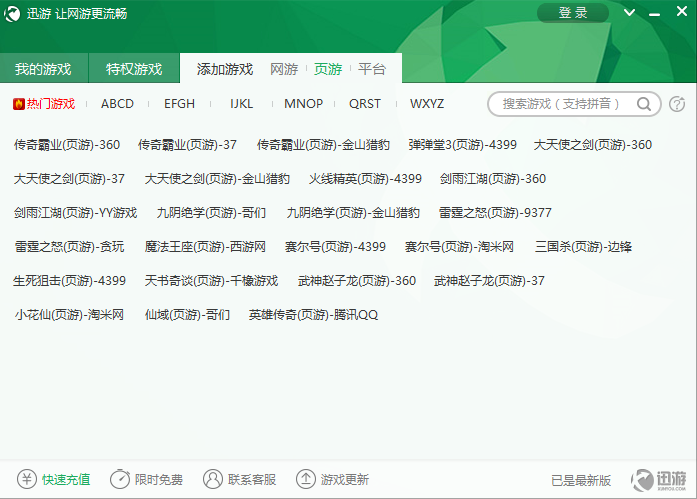Switch to 特权游戏 tab
The height and width of the screenshot is (499, 697).
point(134,69)
